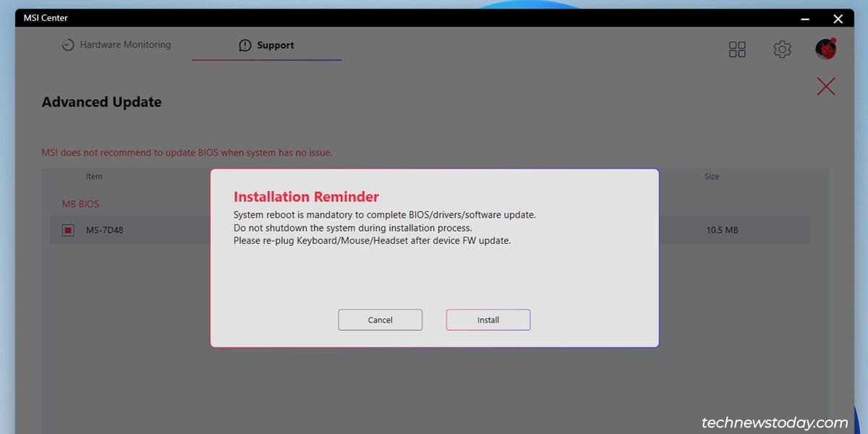
Task: Close the MSI Center window
Action: (x=838, y=18)
